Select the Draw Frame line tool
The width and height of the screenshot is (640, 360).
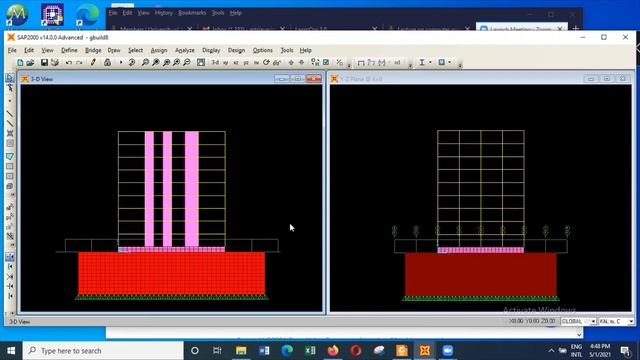click(x=10, y=113)
